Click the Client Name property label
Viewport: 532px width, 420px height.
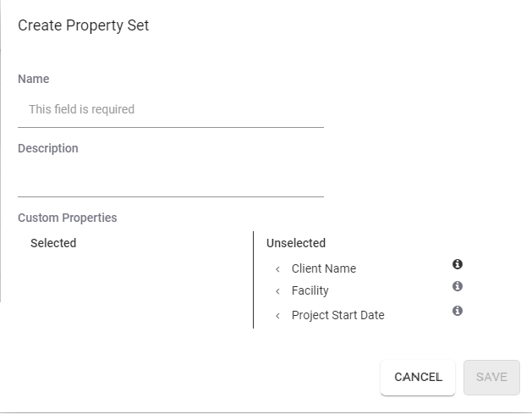coord(323,268)
